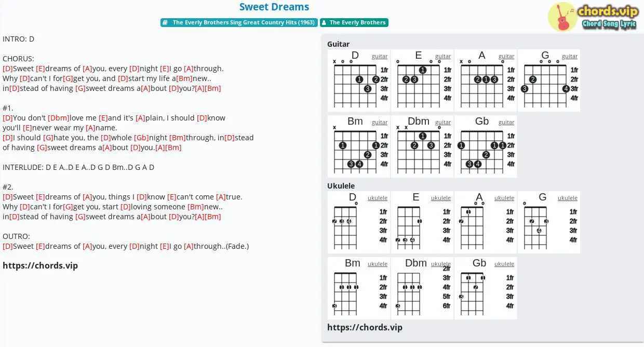Click the 'CHORUS:' label

tap(18, 59)
